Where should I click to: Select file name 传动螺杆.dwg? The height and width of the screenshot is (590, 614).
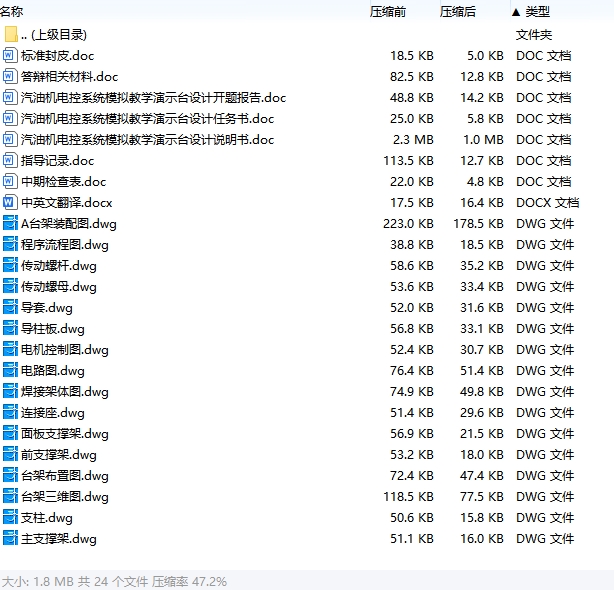click(x=59, y=266)
